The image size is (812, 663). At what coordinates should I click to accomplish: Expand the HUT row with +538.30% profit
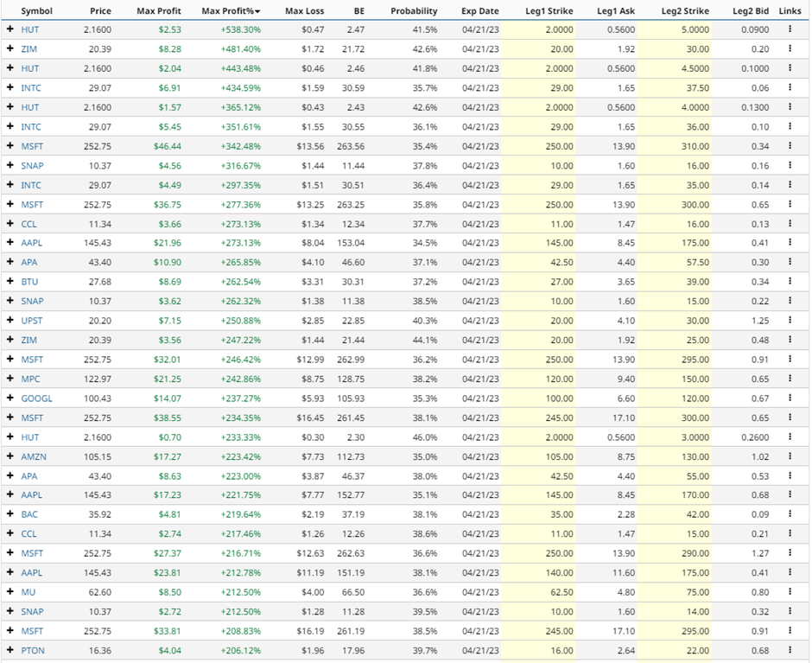click(10, 29)
